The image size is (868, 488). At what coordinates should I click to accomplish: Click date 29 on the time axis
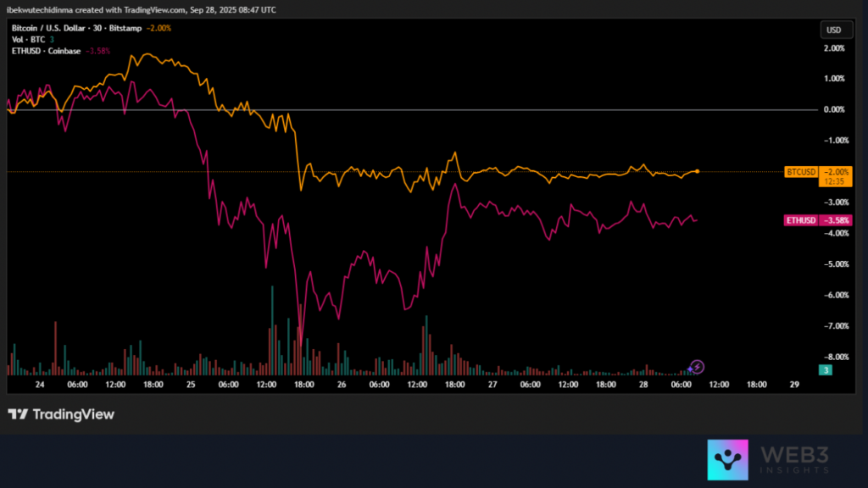[x=794, y=384]
